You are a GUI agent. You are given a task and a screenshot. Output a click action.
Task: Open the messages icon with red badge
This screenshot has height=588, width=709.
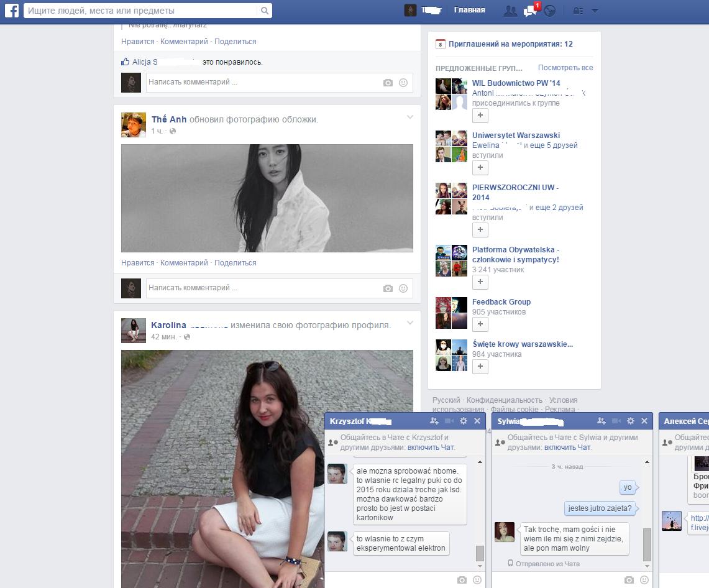[531, 11]
